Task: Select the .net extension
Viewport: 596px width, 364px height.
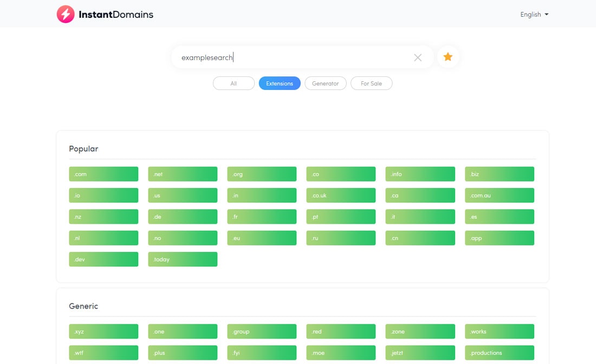Action: coord(183,174)
